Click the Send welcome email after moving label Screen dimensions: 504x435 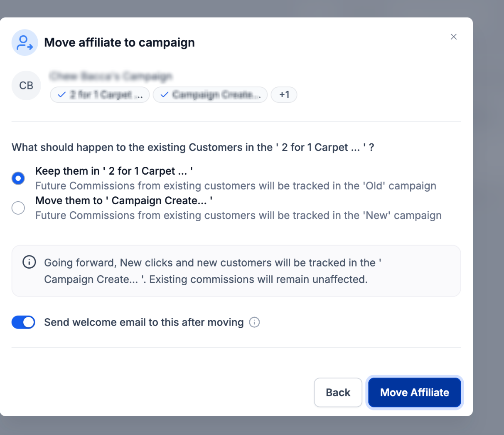144,322
